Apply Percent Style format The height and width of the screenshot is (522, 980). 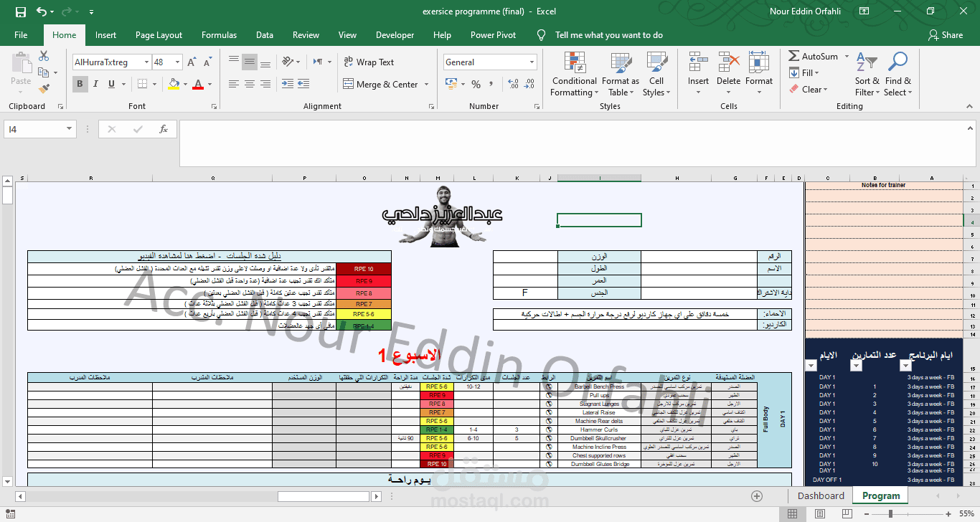[x=476, y=85]
